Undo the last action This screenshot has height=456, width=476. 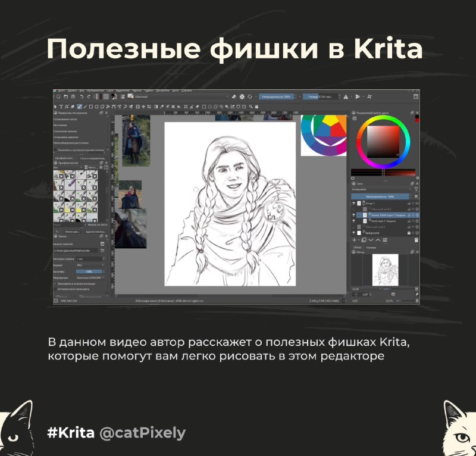tap(82, 96)
